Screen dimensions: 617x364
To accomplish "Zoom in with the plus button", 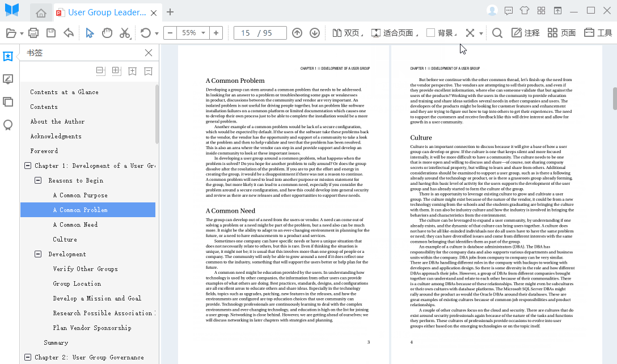I will point(216,33).
